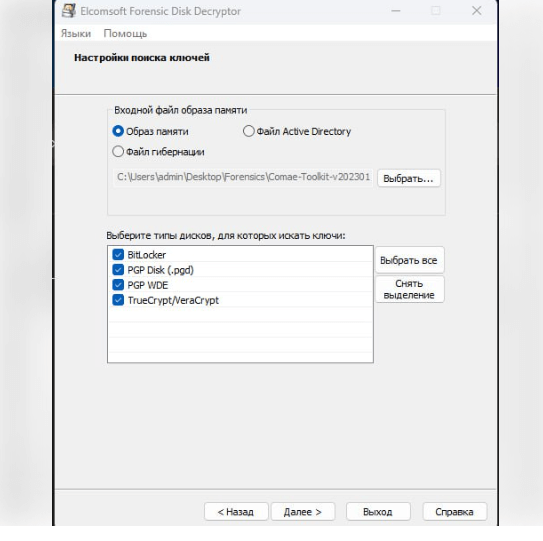Screen dimensions: 543x541
Task: Uncheck the BitLocker checkbox
Action: 118,255
